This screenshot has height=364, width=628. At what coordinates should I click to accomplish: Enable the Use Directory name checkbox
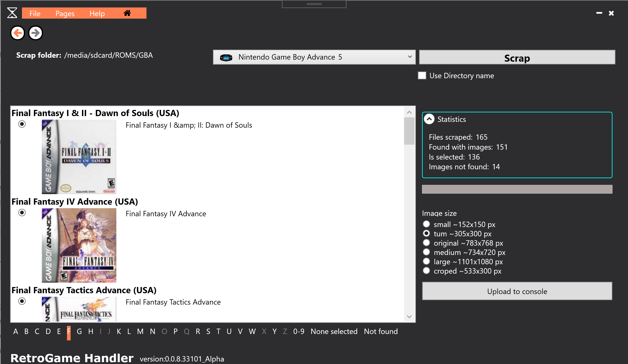coord(422,76)
